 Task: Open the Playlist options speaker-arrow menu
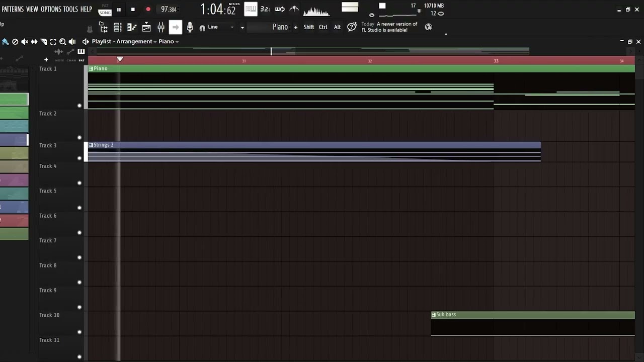click(86, 42)
